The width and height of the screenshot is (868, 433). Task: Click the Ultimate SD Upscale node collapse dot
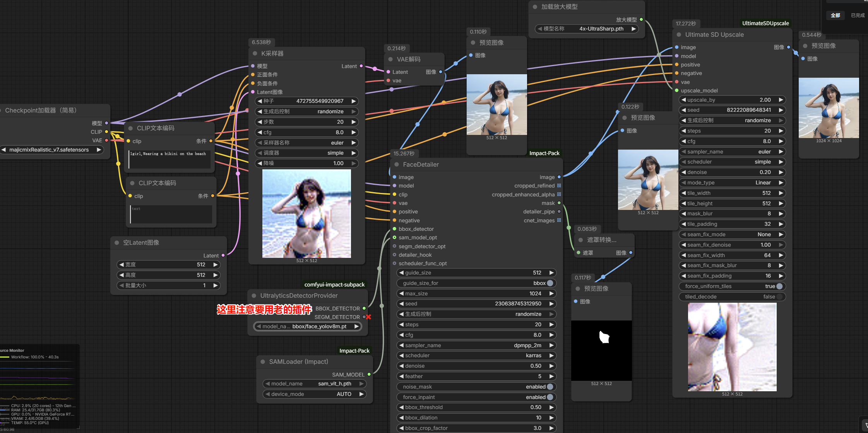tap(679, 34)
